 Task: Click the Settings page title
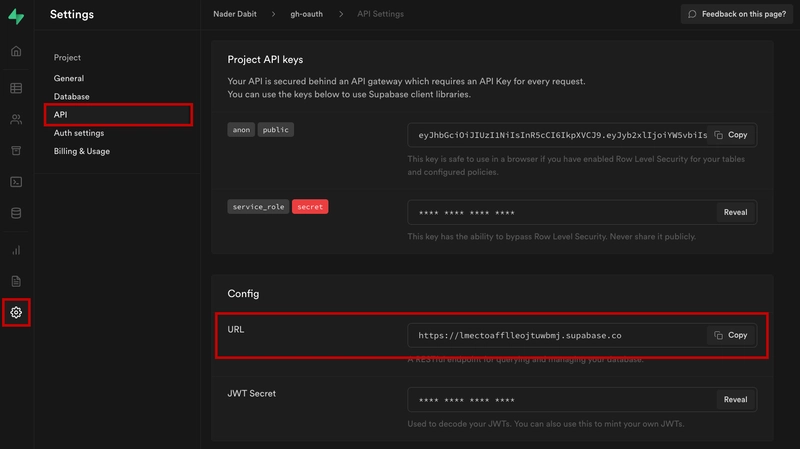[x=72, y=14]
